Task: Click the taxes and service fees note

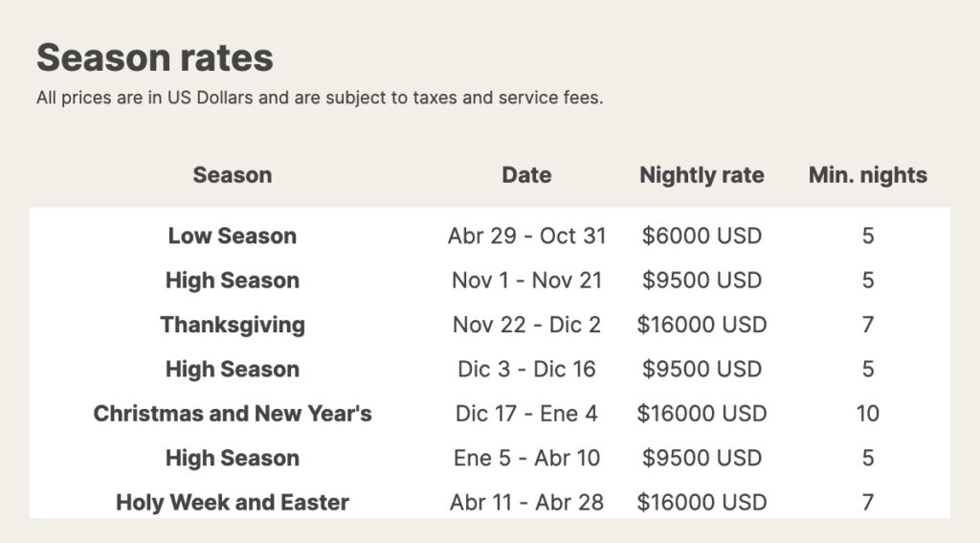Action: click(320, 98)
